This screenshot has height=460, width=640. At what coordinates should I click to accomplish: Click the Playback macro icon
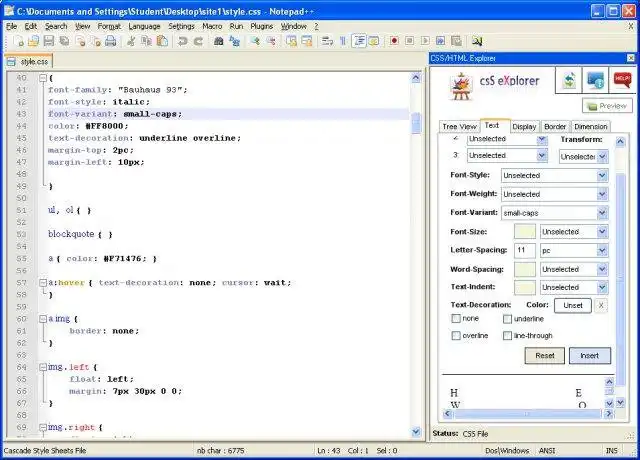point(425,41)
